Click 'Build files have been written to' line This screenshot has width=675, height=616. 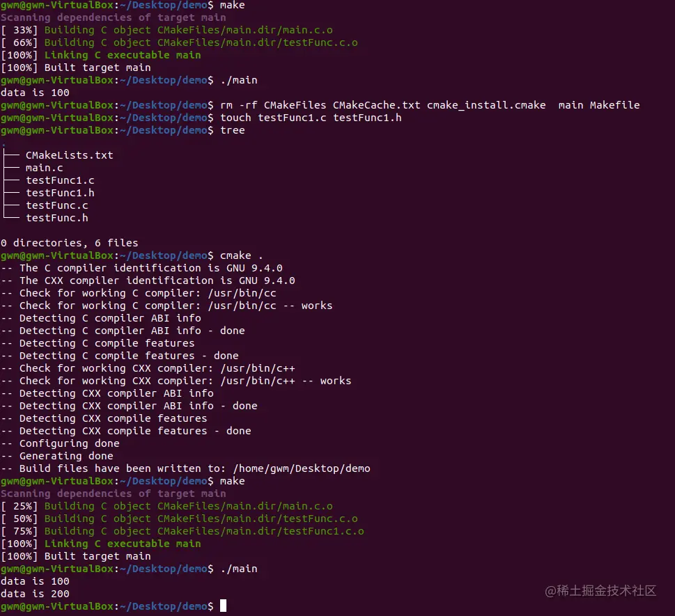coord(185,468)
